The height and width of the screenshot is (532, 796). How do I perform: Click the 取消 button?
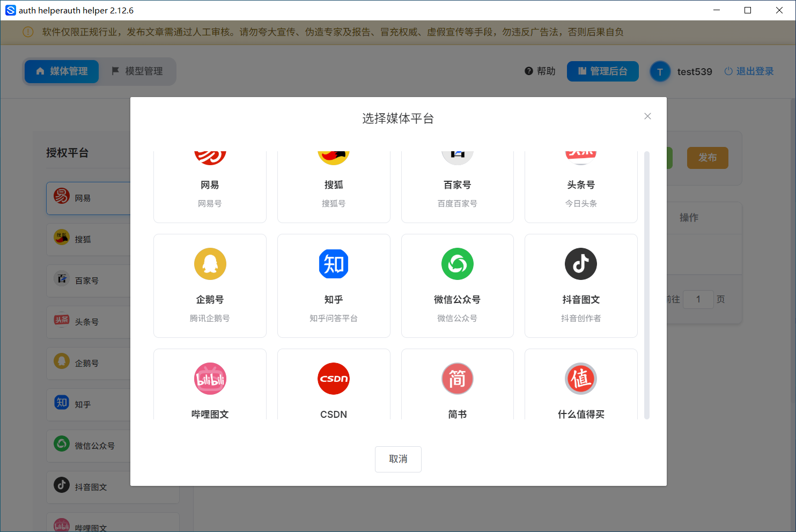click(x=398, y=459)
